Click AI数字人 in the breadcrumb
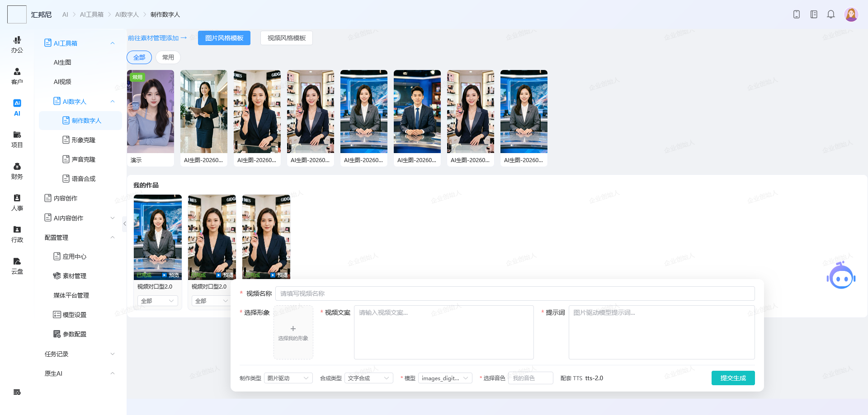 point(127,14)
